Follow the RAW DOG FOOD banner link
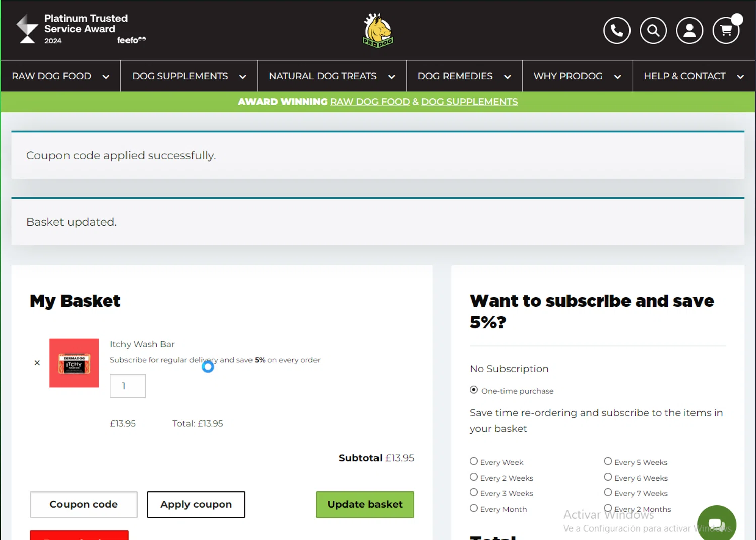The width and height of the screenshot is (756, 540). point(370,102)
